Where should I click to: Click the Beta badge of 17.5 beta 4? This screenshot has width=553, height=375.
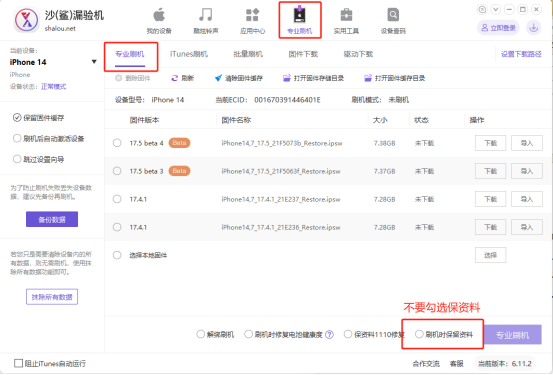tap(179, 143)
